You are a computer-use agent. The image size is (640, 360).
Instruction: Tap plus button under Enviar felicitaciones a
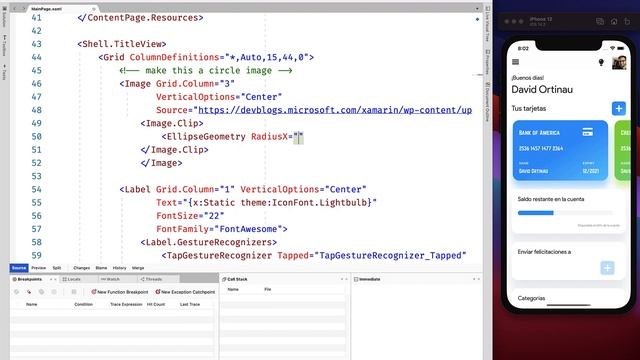tap(607, 268)
